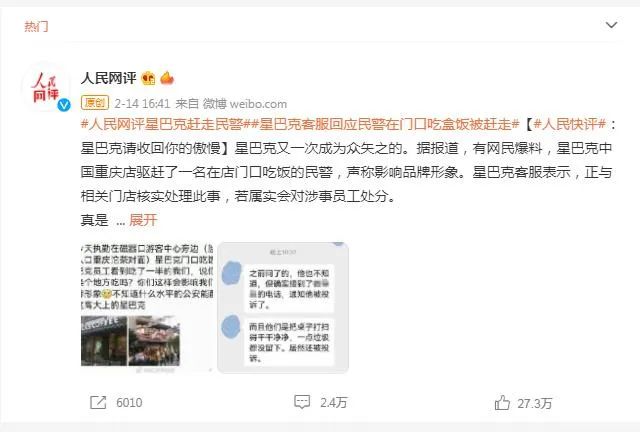Click the repost share icon

98,402
